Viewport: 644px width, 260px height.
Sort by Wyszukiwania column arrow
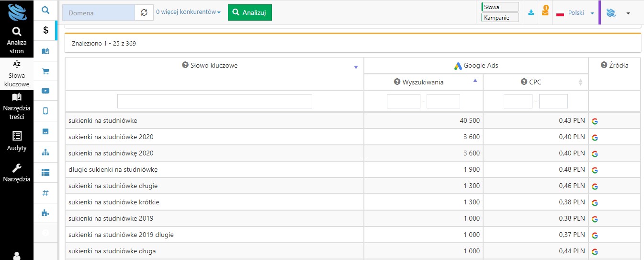(475, 81)
